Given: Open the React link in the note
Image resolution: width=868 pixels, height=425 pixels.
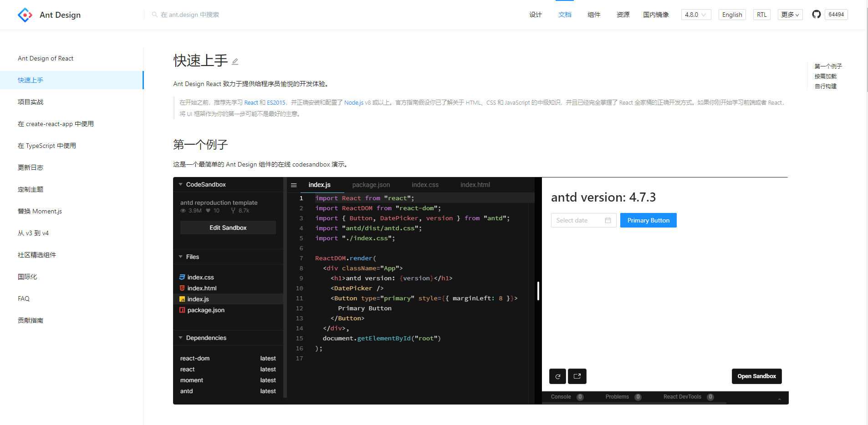Looking at the screenshot, I should 251,103.
